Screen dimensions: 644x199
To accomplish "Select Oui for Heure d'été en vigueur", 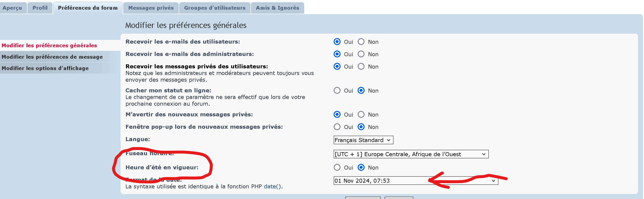I will pos(337,168).
